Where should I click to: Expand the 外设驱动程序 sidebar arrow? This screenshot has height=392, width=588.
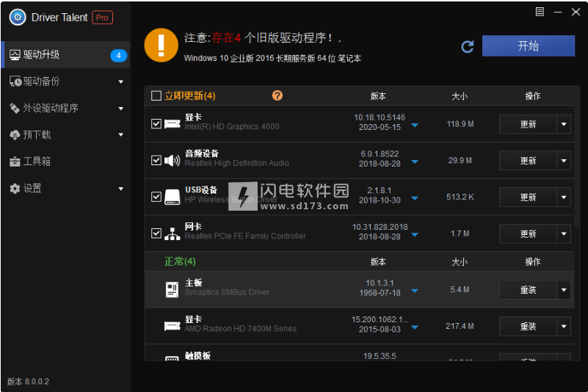(120, 109)
